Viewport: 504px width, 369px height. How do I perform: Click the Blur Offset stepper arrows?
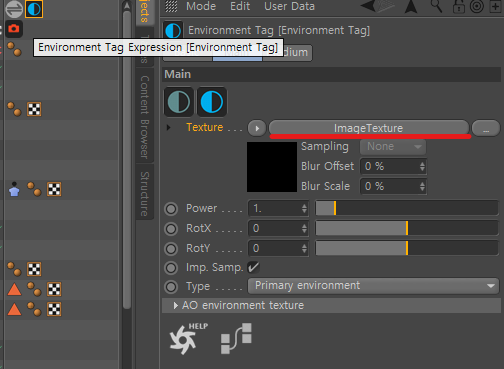422,167
